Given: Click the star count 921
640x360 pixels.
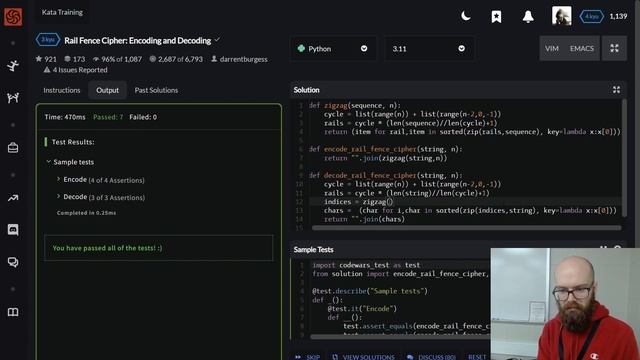Looking at the screenshot, I should pos(46,59).
